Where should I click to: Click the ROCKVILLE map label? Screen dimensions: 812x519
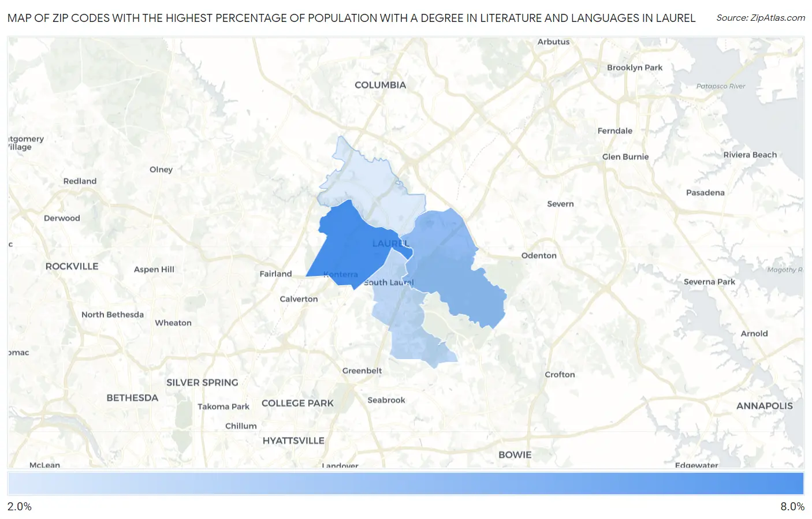[x=72, y=266]
